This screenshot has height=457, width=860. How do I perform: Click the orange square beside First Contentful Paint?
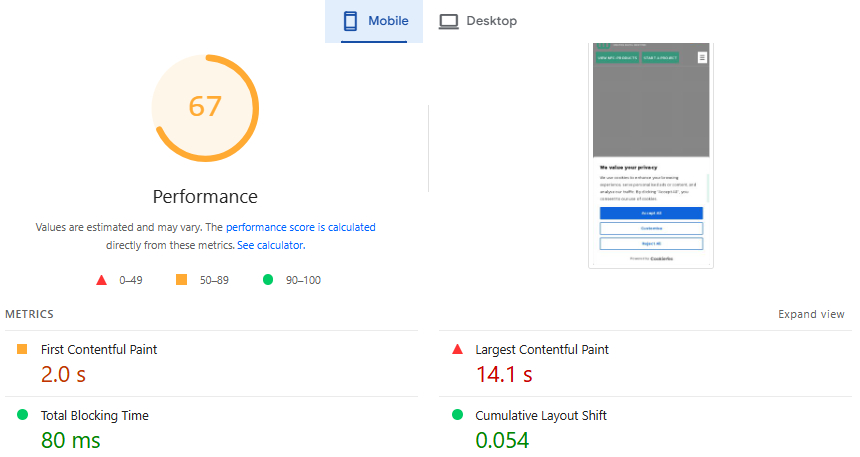22,349
